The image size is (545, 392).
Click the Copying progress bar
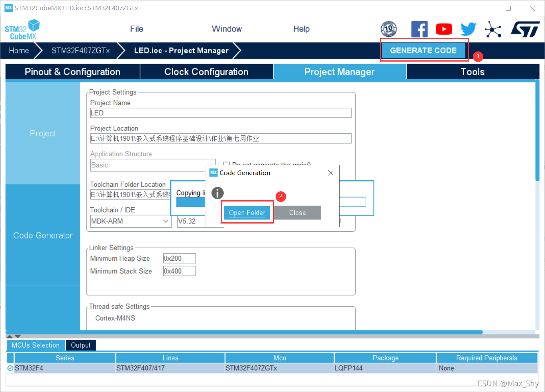coord(190,202)
